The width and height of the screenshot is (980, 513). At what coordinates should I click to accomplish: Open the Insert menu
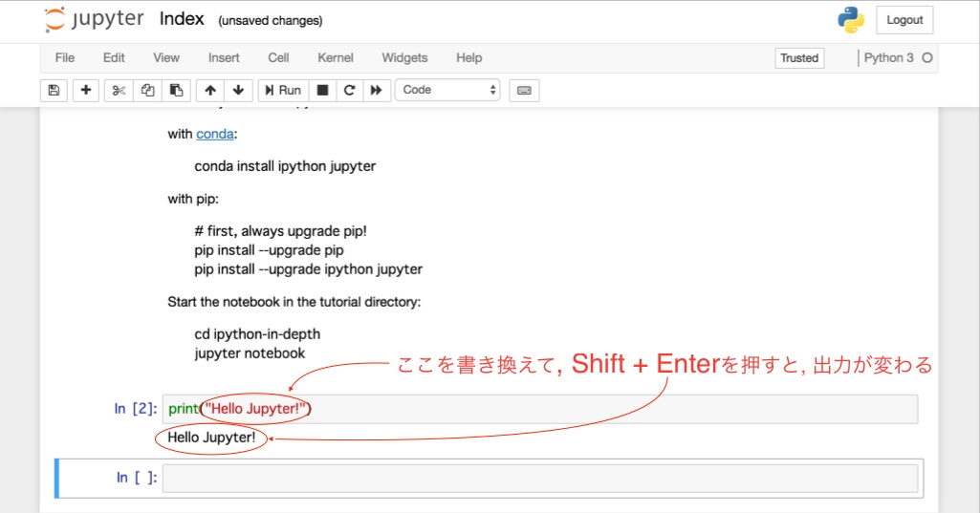click(224, 57)
